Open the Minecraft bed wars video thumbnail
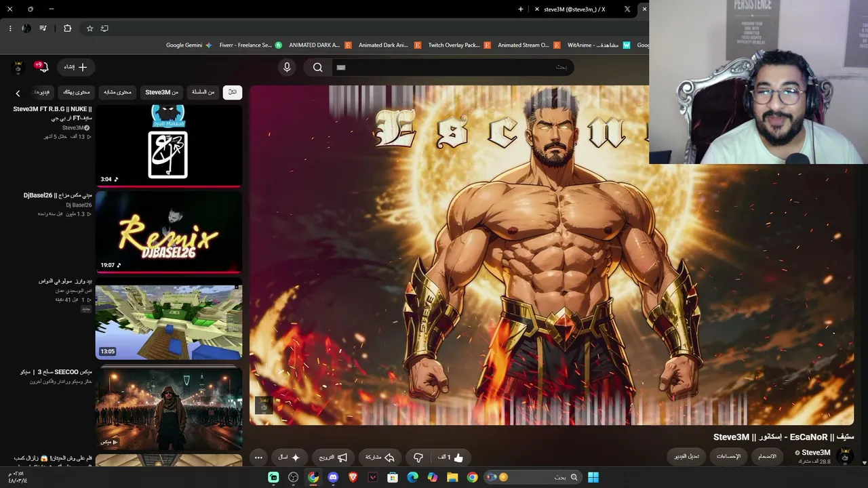The width and height of the screenshot is (868, 488). coord(169,322)
